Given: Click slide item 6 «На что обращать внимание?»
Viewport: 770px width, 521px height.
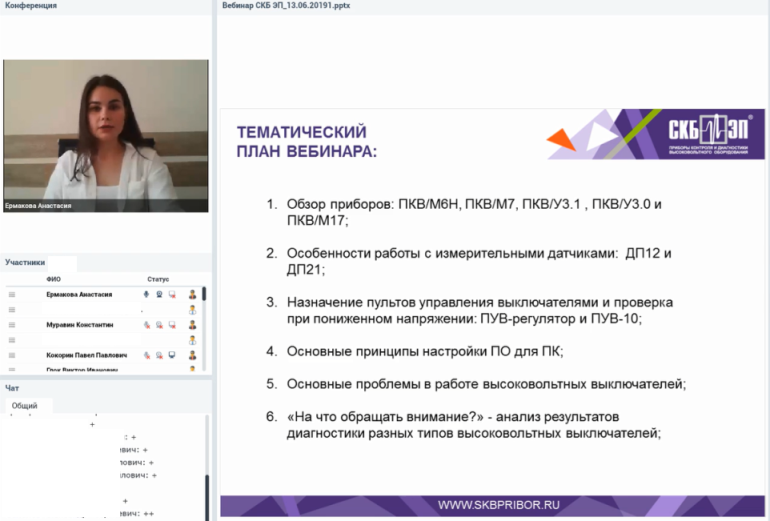Looking at the screenshot, I should (x=464, y=425).
